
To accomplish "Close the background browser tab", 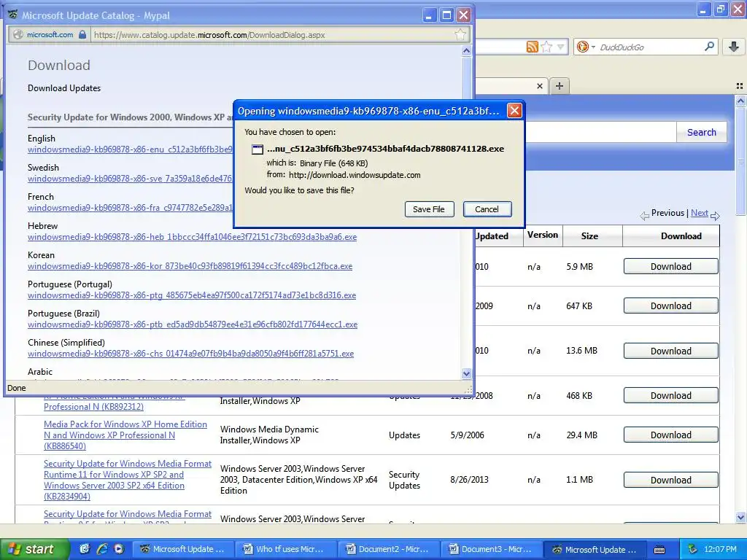I will click(540, 86).
